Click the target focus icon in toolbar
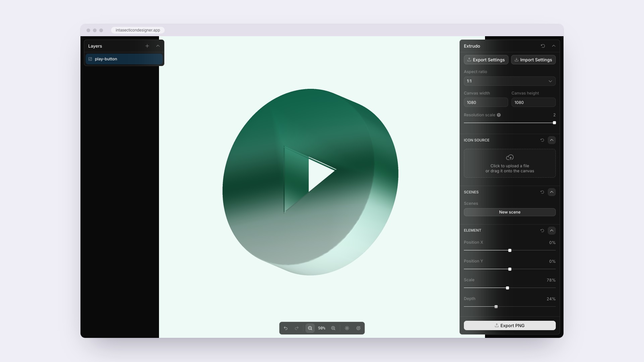 click(358, 328)
